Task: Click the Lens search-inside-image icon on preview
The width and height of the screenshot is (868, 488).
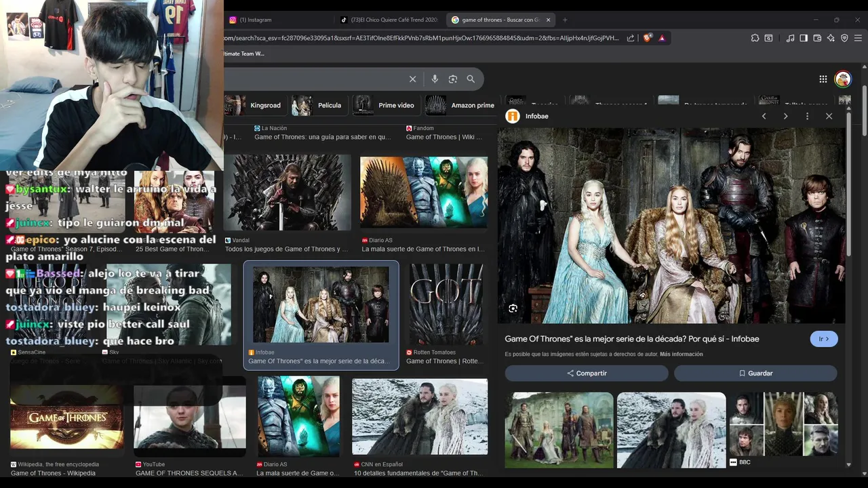Action: click(513, 308)
